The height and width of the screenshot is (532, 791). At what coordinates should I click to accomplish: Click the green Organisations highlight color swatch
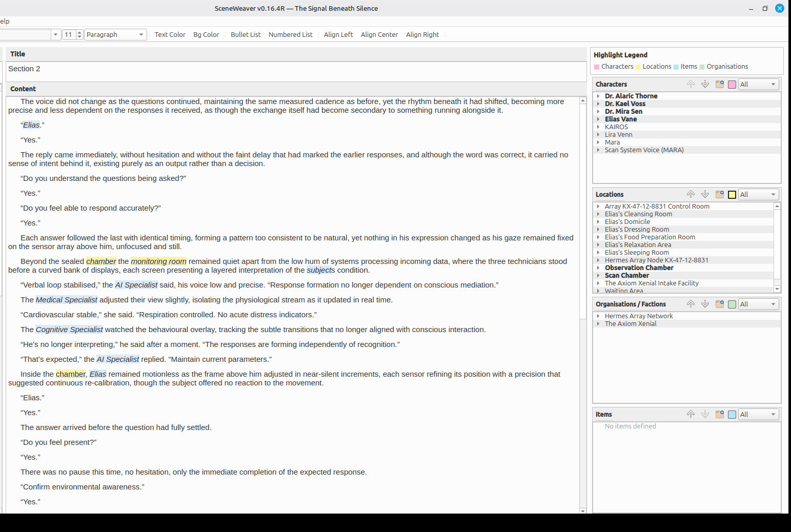(732, 304)
